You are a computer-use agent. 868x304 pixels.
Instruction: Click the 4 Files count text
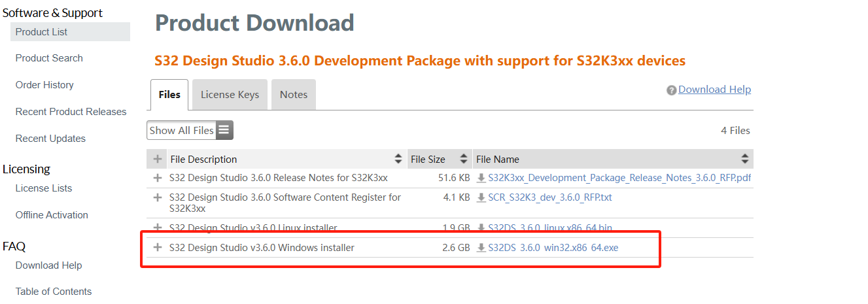click(735, 131)
